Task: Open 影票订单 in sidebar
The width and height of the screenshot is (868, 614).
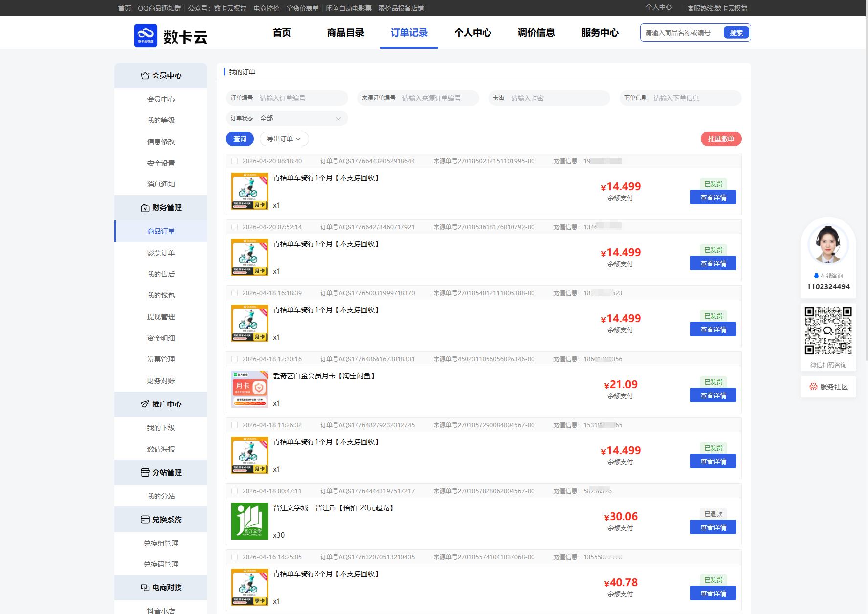Action: (x=161, y=253)
